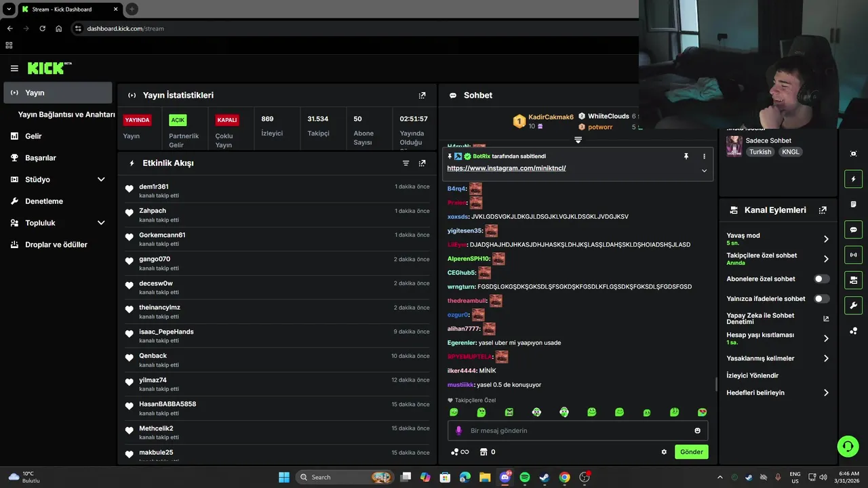The image size is (868, 488).
Task: Open Discord from the Windows taskbar
Action: [x=505, y=477]
